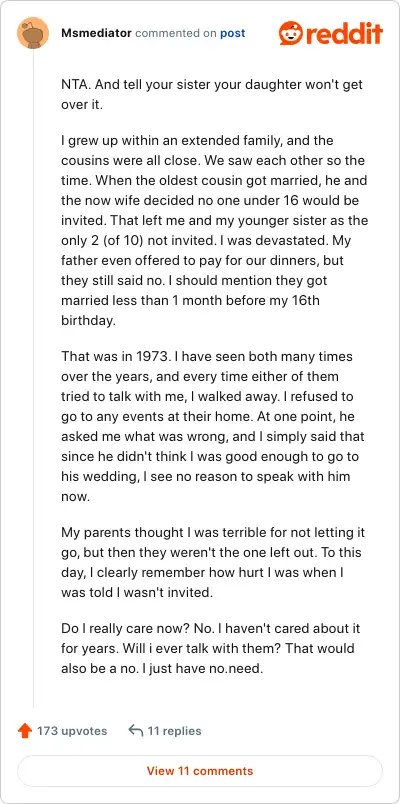
Task: Select paragraph starting "Do I really care now?"
Action: point(208,648)
